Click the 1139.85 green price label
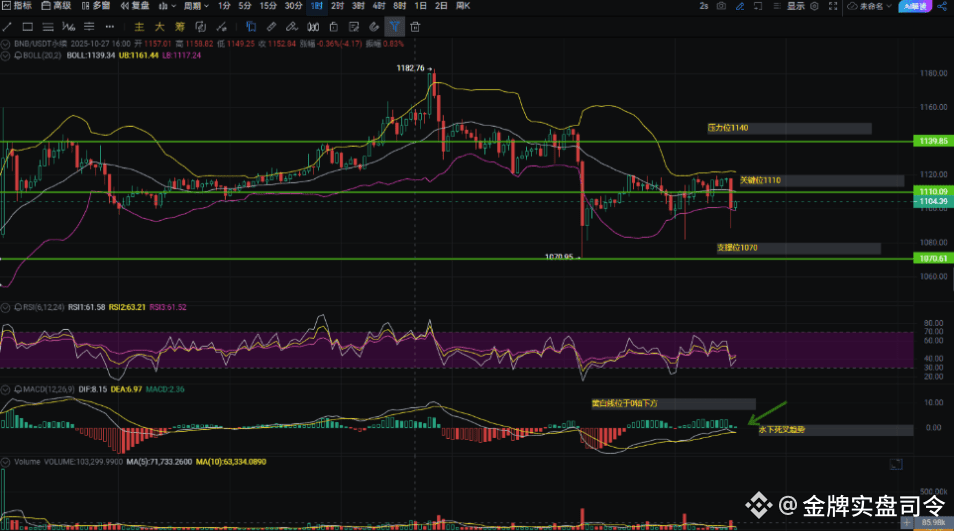This screenshot has width=954, height=531. coord(933,141)
